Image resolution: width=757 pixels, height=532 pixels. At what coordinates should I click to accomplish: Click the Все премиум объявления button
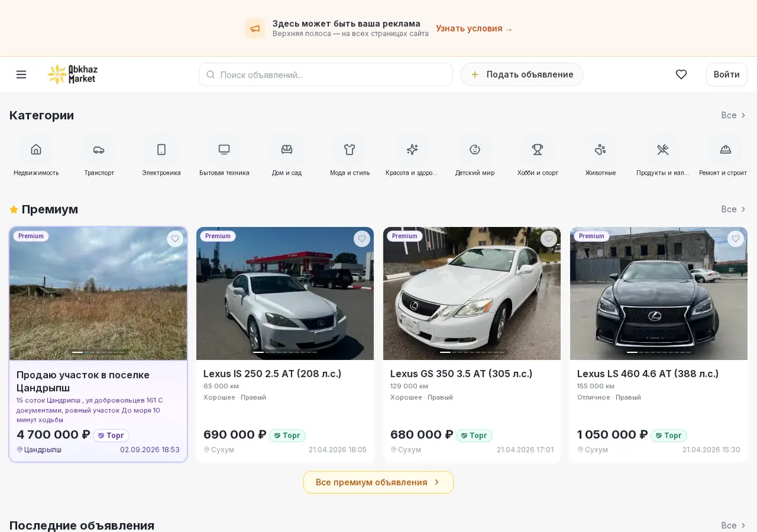tap(378, 482)
